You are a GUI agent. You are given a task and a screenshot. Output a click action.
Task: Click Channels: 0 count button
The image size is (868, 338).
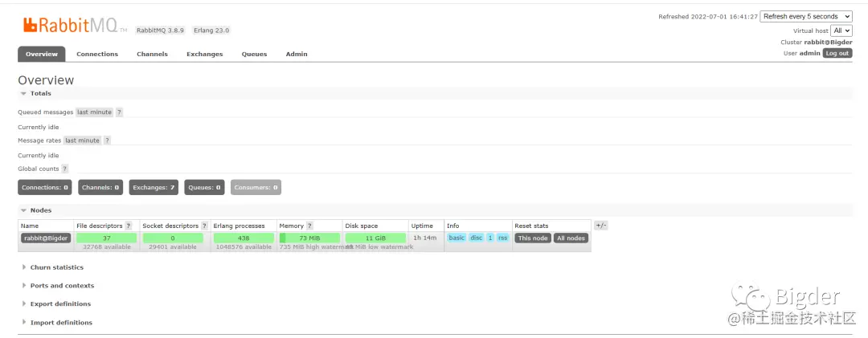point(100,188)
